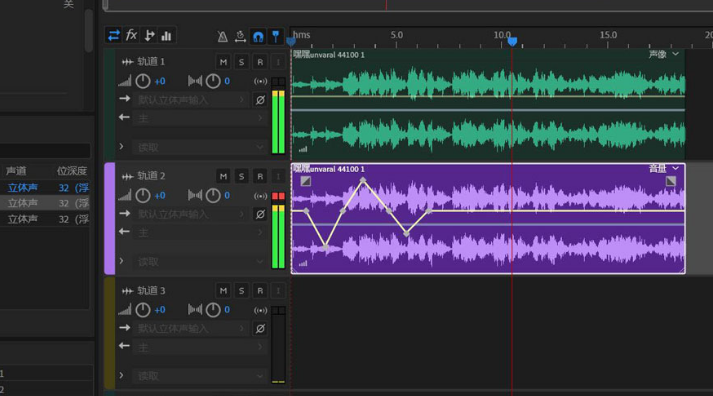This screenshot has height=396, width=713.
Task: Arm track 轨道 2 for recording
Action: (260, 176)
